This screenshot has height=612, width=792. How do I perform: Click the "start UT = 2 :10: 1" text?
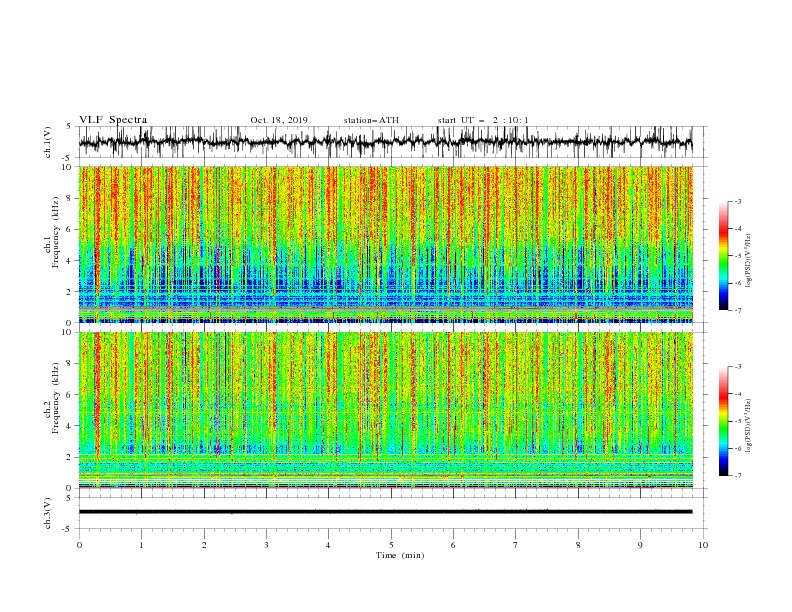483,120
